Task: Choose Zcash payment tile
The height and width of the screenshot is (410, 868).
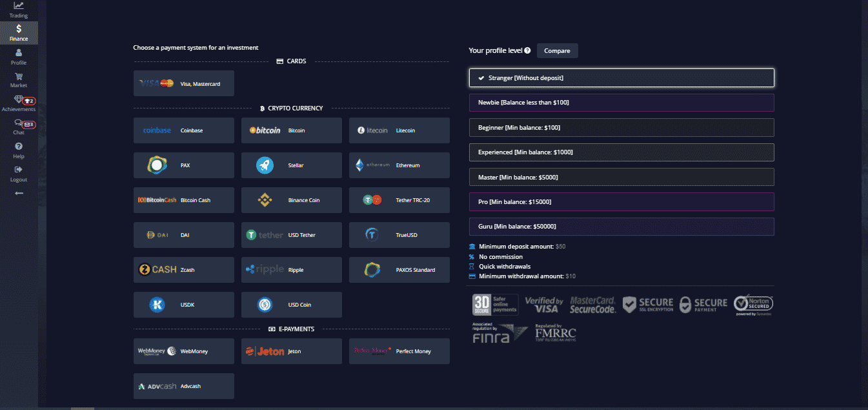Action: [x=184, y=270]
